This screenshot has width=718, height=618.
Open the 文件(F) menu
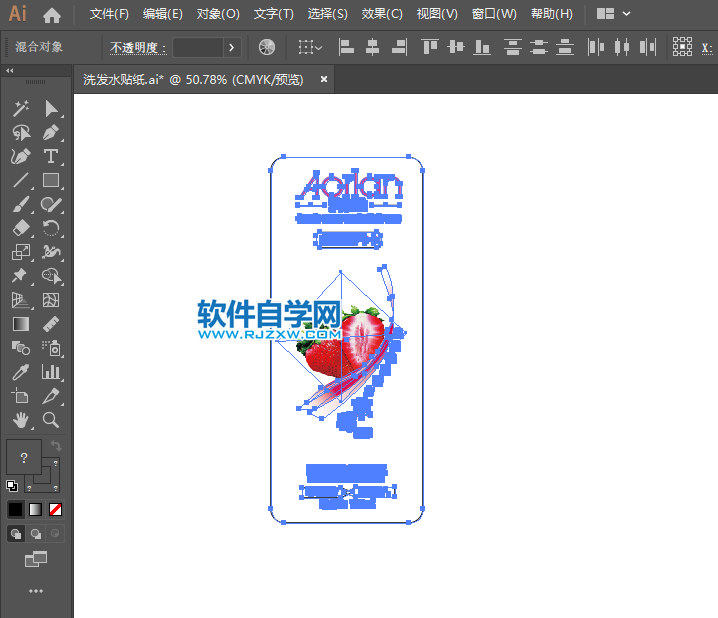click(x=109, y=14)
